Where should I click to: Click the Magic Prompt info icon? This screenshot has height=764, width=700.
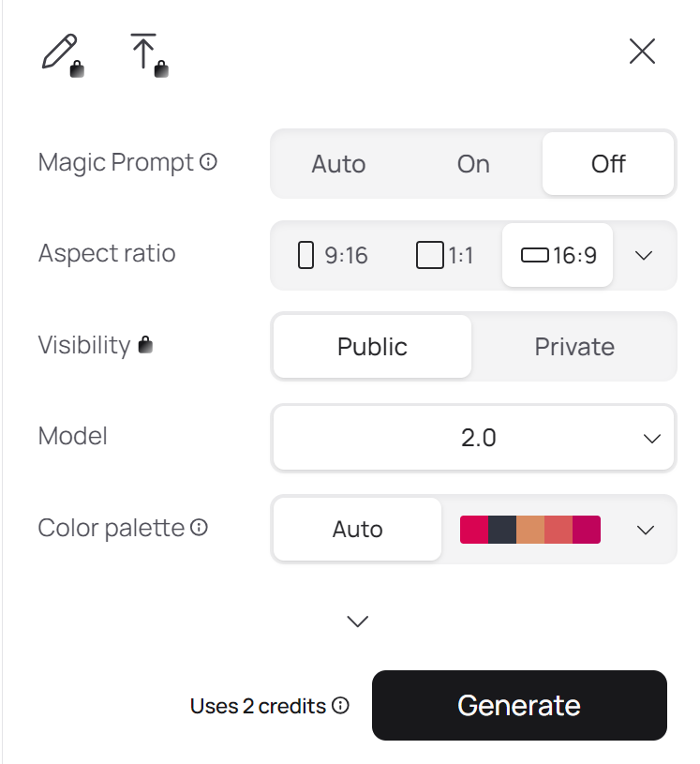(x=209, y=162)
